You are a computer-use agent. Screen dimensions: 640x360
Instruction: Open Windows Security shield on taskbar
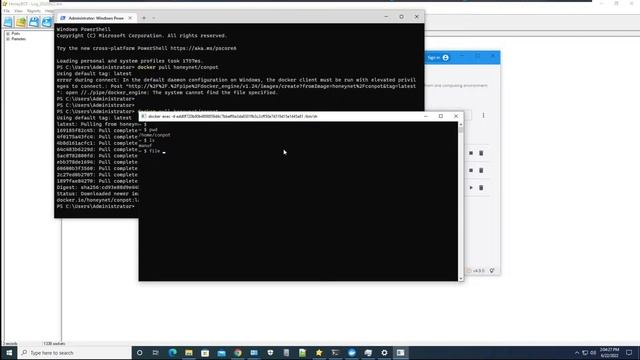(270, 353)
